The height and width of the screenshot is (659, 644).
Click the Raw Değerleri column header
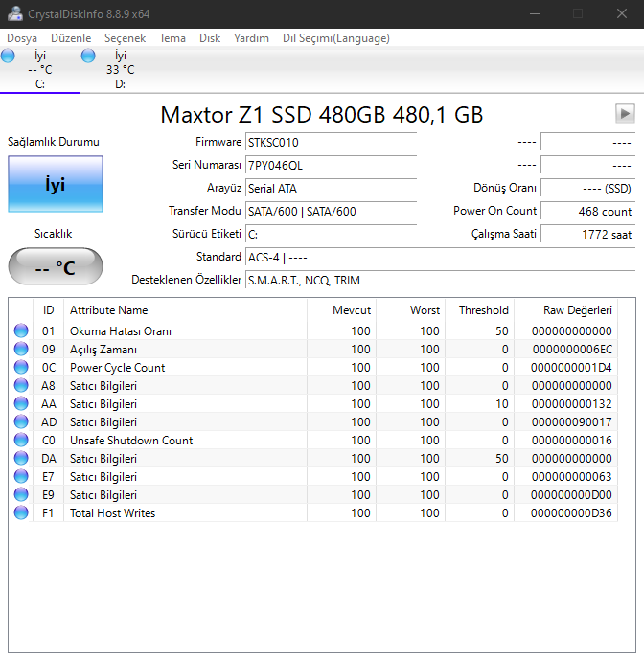577,310
